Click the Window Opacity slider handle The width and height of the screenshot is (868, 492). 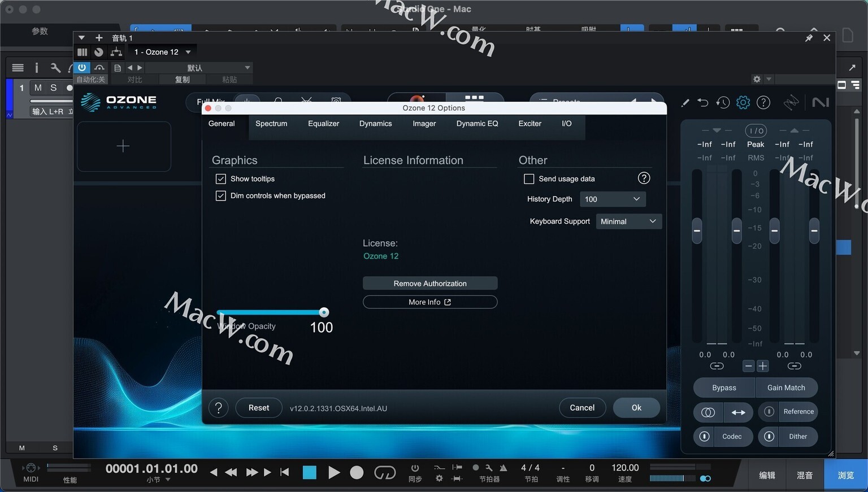[324, 312]
